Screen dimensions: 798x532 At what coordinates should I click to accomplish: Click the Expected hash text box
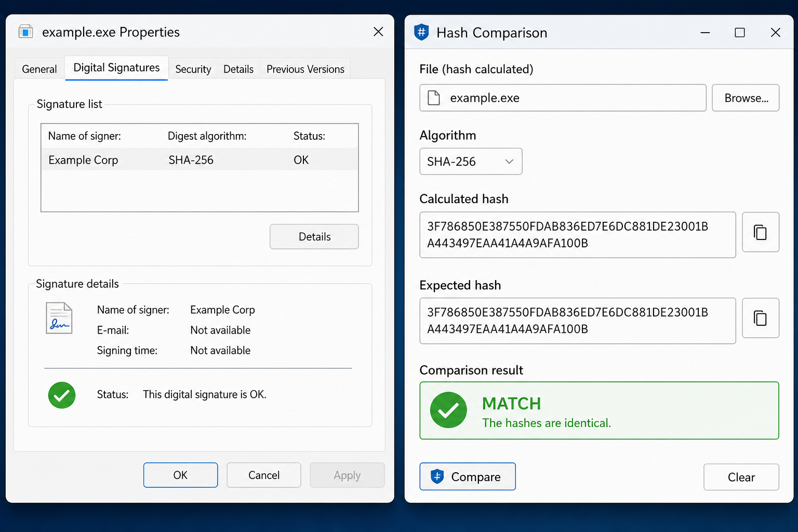pyautogui.click(x=578, y=321)
